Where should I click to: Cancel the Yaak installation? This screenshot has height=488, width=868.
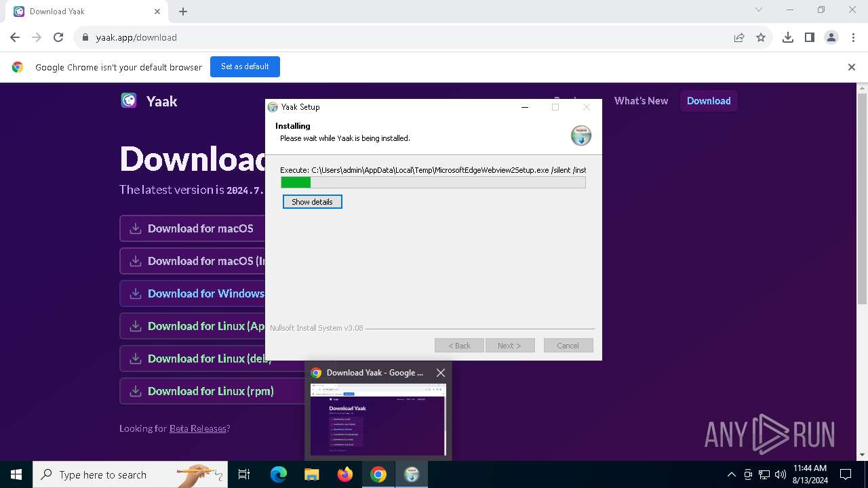coord(568,346)
